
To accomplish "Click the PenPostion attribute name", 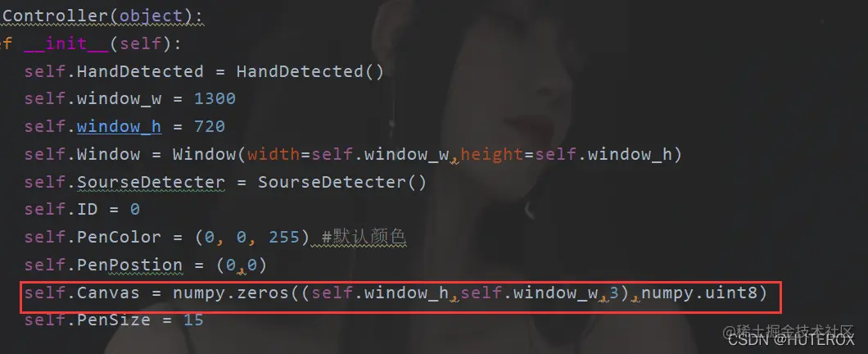I will pyautogui.click(x=129, y=265).
